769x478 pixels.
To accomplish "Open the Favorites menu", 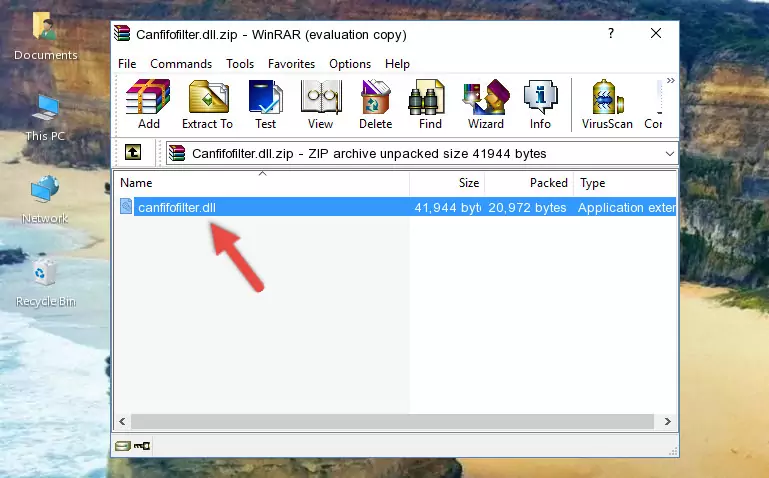I will tap(291, 64).
